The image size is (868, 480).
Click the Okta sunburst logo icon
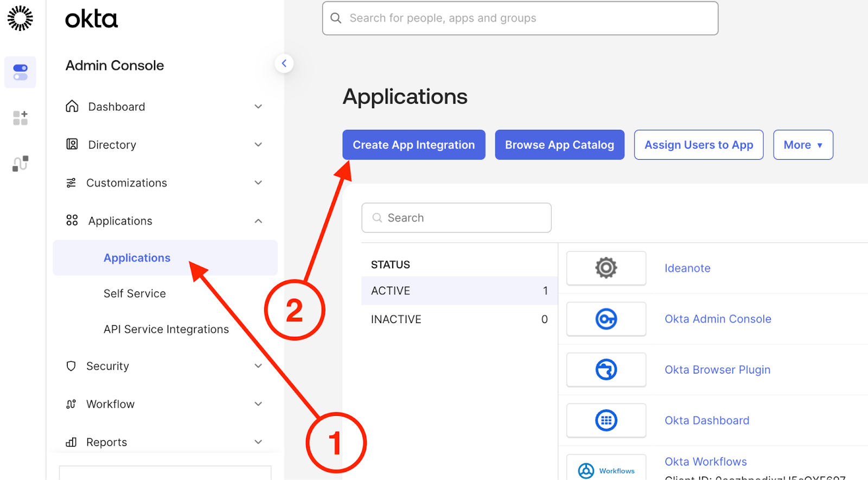20,18
